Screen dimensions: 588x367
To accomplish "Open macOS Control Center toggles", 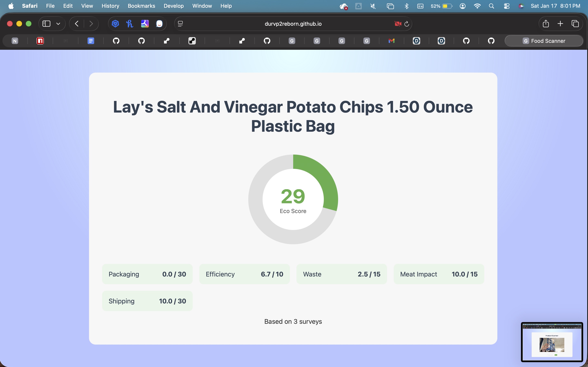I will [507, 6].
